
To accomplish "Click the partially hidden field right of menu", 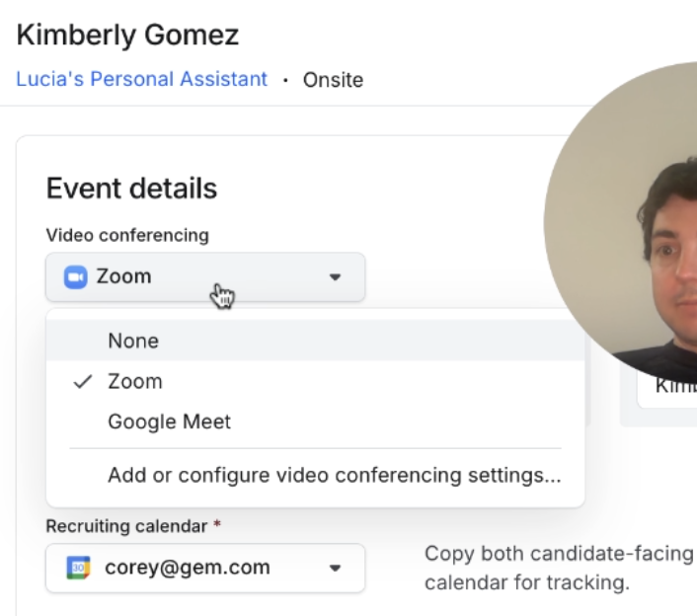I will (x=667, y=386).
